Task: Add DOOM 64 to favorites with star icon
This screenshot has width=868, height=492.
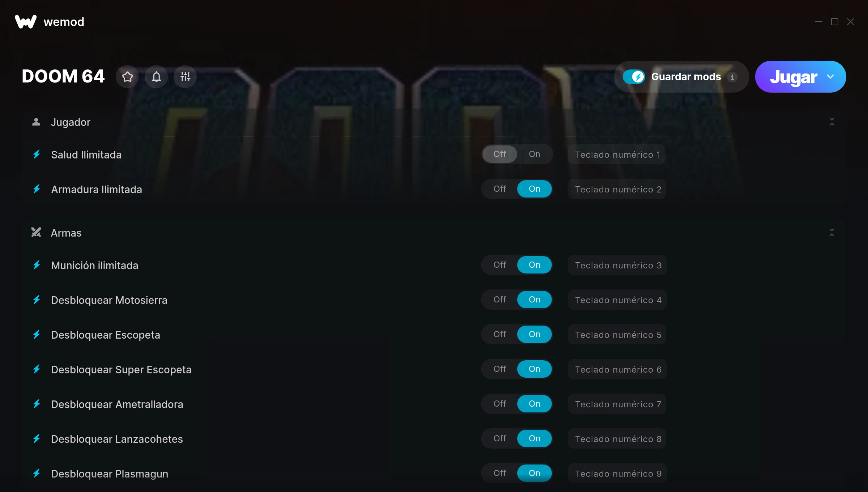Action: tap(127, 77)
